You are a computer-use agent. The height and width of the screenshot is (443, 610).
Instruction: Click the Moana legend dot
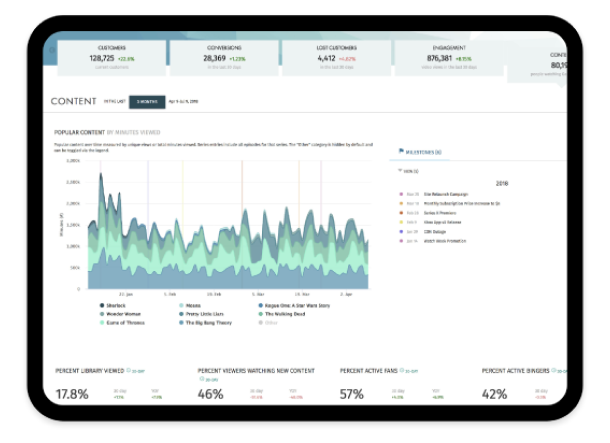point(181,305)
